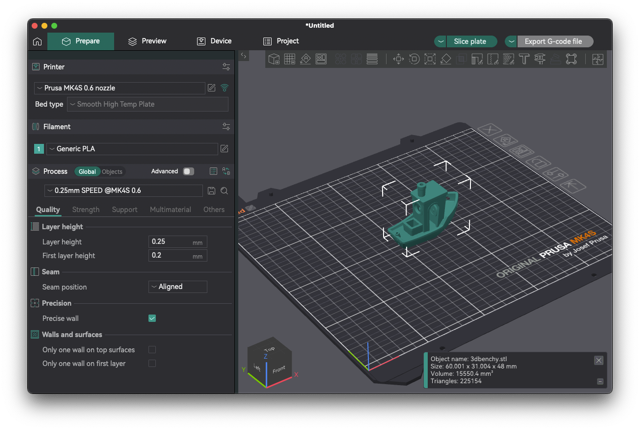Click the sync settings icon in Process row

point(226,171)
